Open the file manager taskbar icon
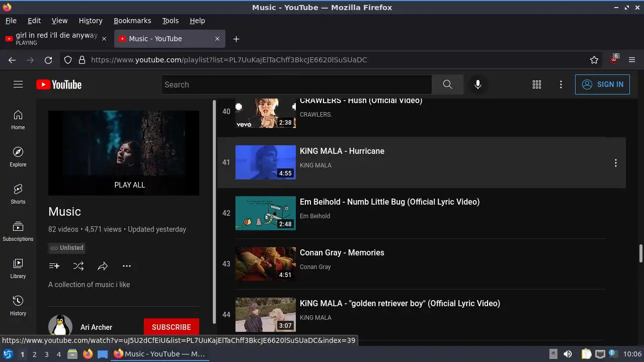 pyautogui.click(x=72, y=354)
